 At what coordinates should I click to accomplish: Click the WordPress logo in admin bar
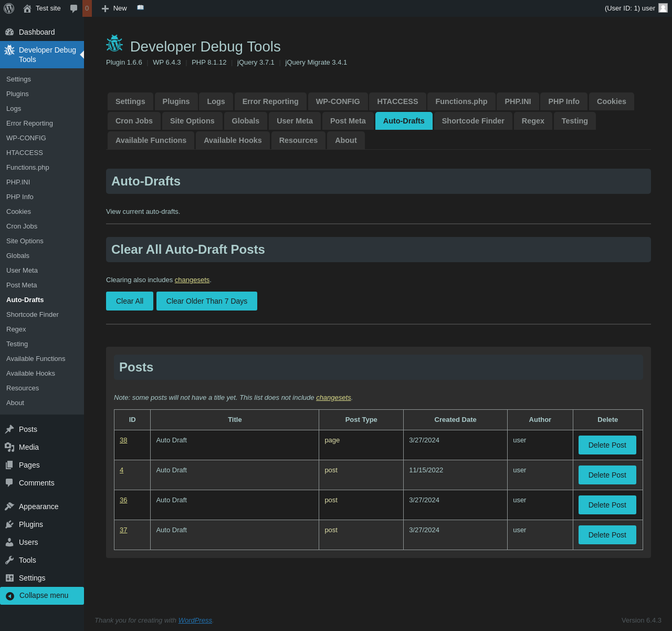tap(9, 8)
